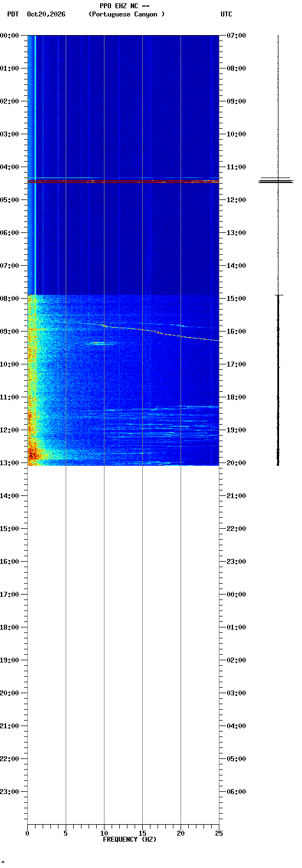Click the '11:00' UTC time label

[x=236, y=167]
